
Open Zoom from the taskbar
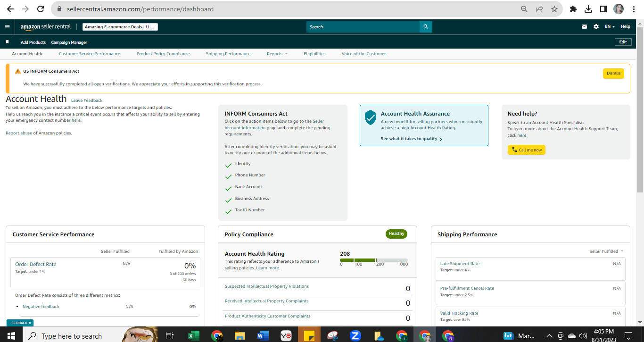355,336
